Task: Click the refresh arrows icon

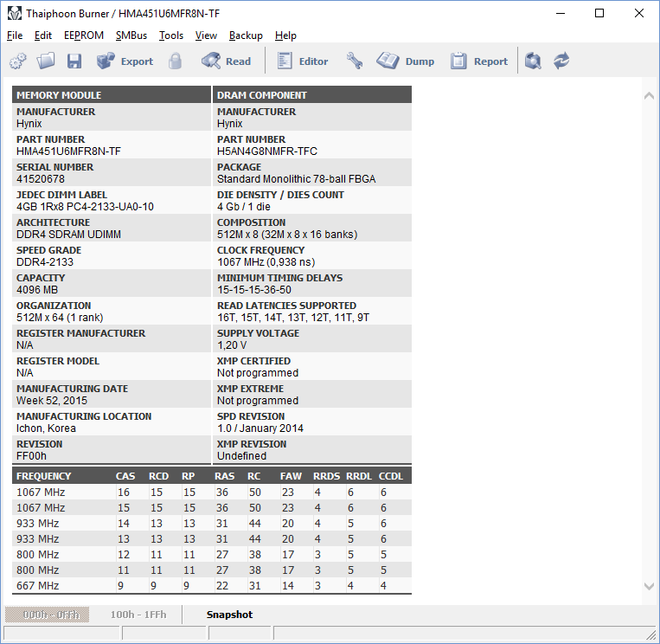Action: (561, 61)
